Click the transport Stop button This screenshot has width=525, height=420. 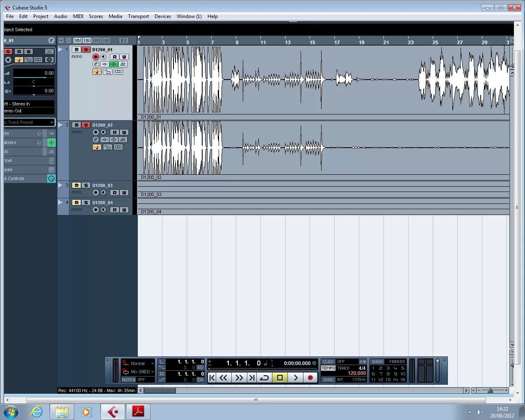click(280, 378)
